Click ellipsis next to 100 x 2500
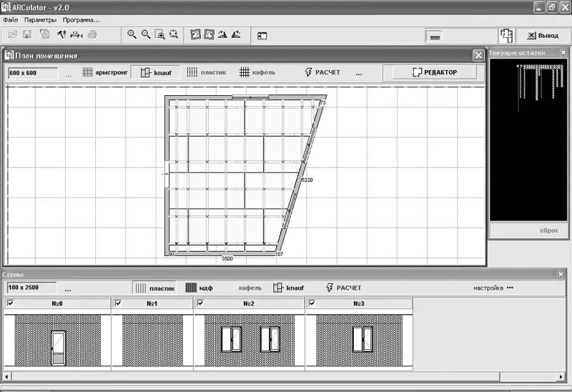The width and height of the screenshot is (572, 392). 68,289
